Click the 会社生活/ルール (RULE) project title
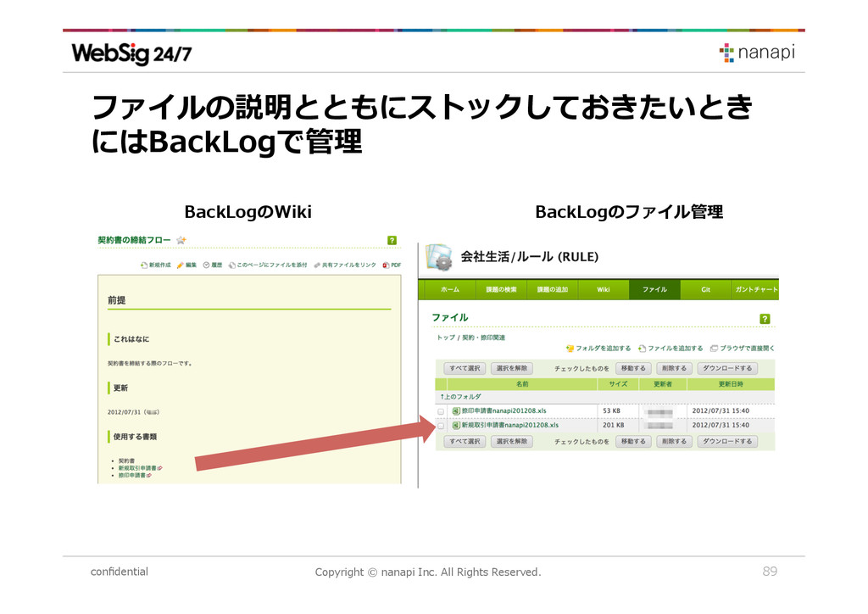 (x=530, y=257)
